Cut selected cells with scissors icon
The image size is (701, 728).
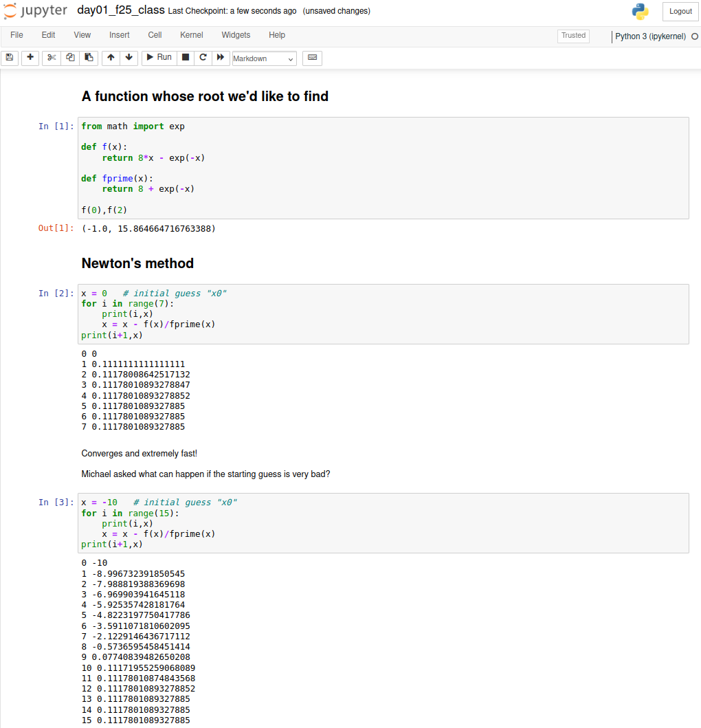pos(52,58)
